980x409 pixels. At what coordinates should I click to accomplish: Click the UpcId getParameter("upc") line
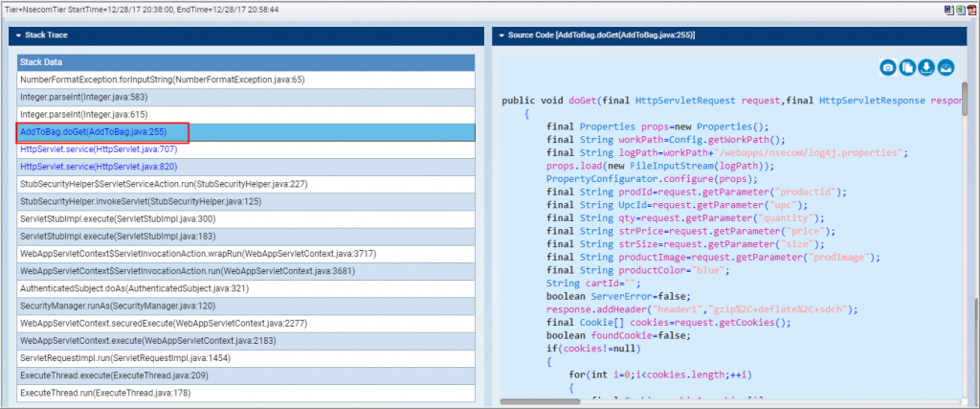tap(677, 205)
